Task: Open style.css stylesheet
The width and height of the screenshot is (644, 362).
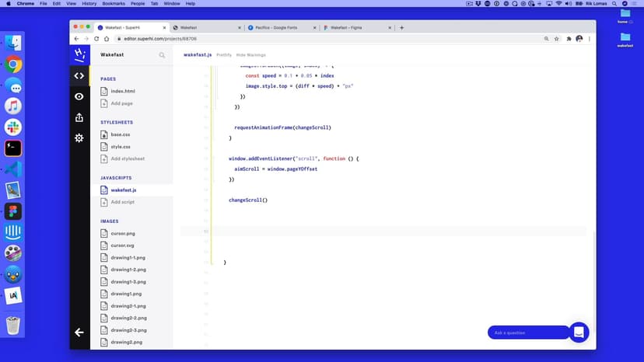Action: 120,146
